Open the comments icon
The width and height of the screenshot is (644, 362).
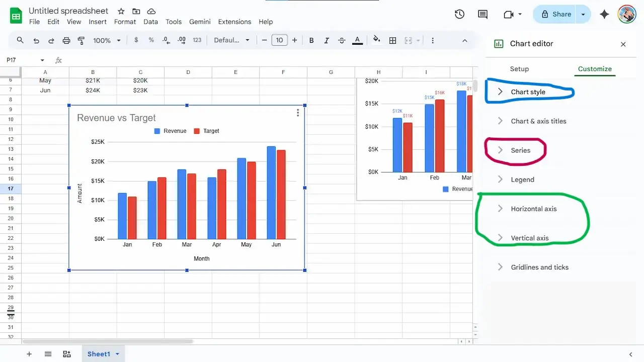(x=482, y=15)
